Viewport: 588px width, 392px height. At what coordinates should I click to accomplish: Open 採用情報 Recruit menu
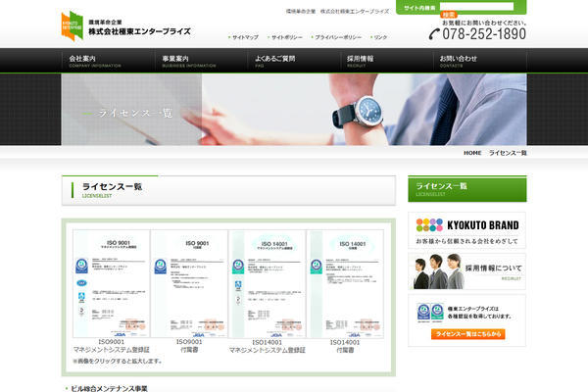(387, 61)
